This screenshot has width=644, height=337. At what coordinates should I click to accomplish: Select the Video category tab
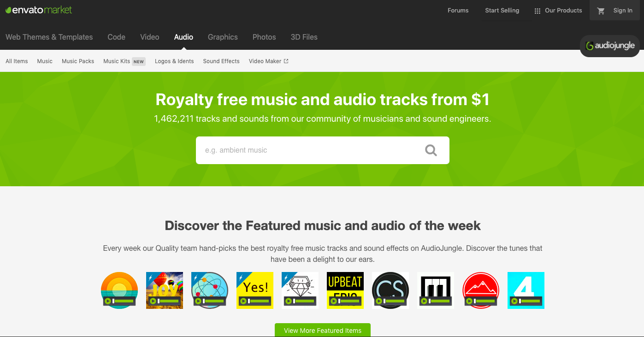coord(150,37)
